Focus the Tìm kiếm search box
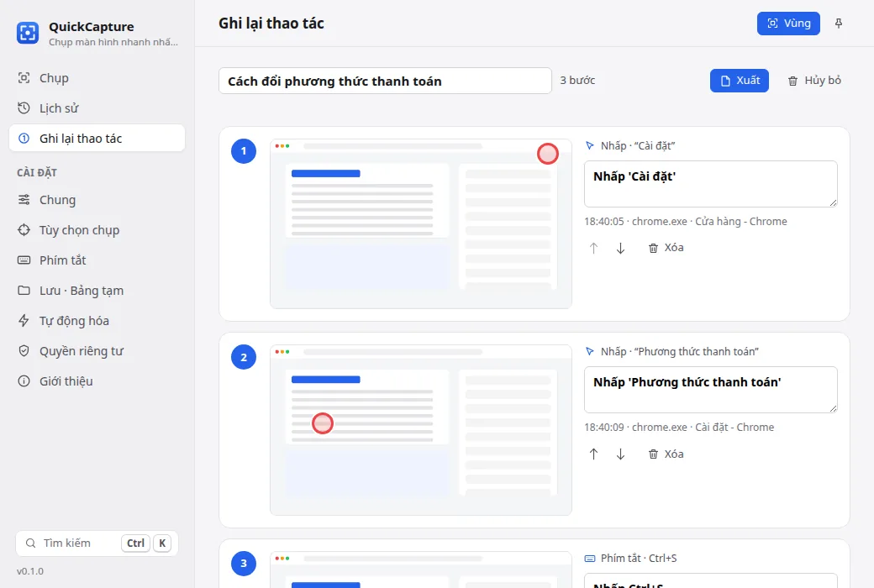Image resolution: width=874 pixels, height=588 pixels. tap(97, 543)
